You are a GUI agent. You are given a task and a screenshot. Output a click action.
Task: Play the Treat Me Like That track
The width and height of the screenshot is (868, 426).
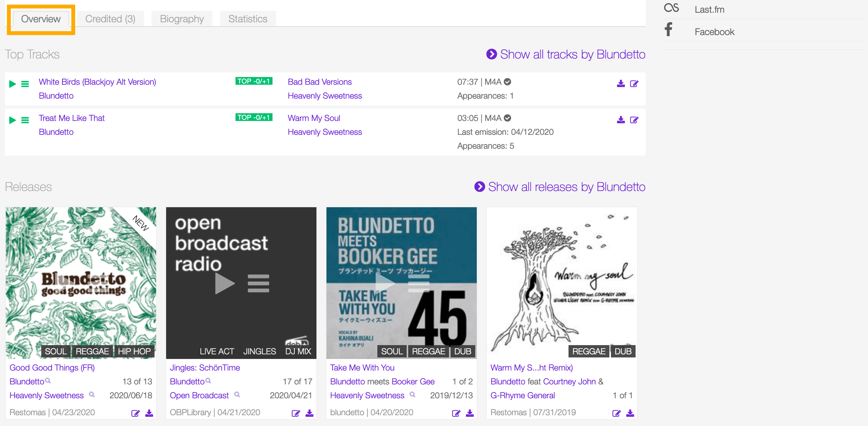click(13, 120)
